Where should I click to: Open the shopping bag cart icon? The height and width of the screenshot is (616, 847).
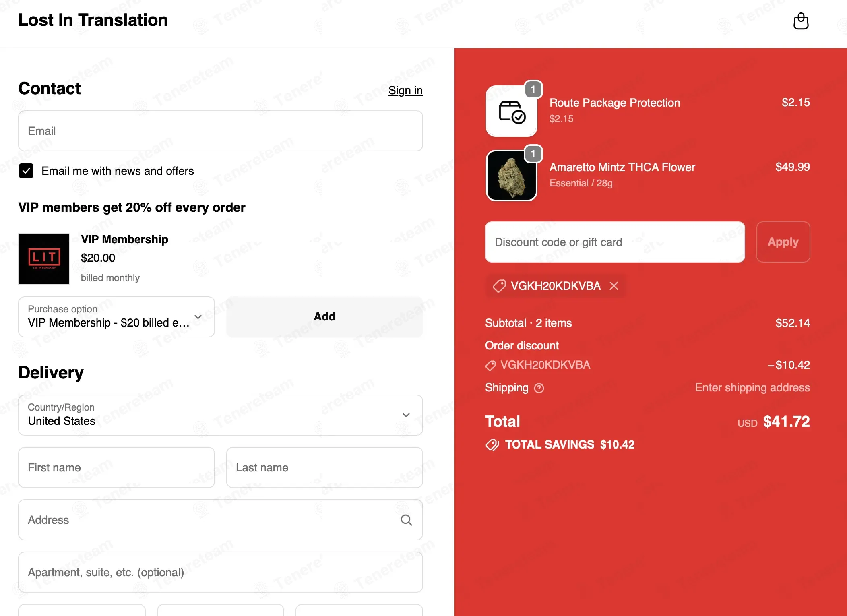point(801,21)
